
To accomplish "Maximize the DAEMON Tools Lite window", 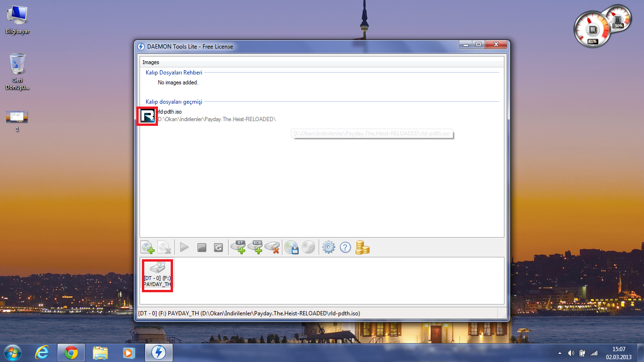I will point(479,44).
